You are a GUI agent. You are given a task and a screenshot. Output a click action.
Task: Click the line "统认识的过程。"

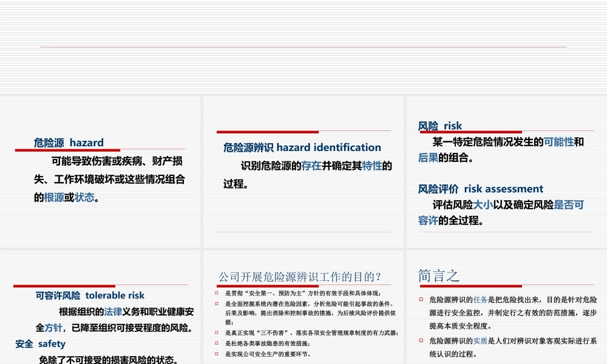pyautogui.click(x=453, y=354)
